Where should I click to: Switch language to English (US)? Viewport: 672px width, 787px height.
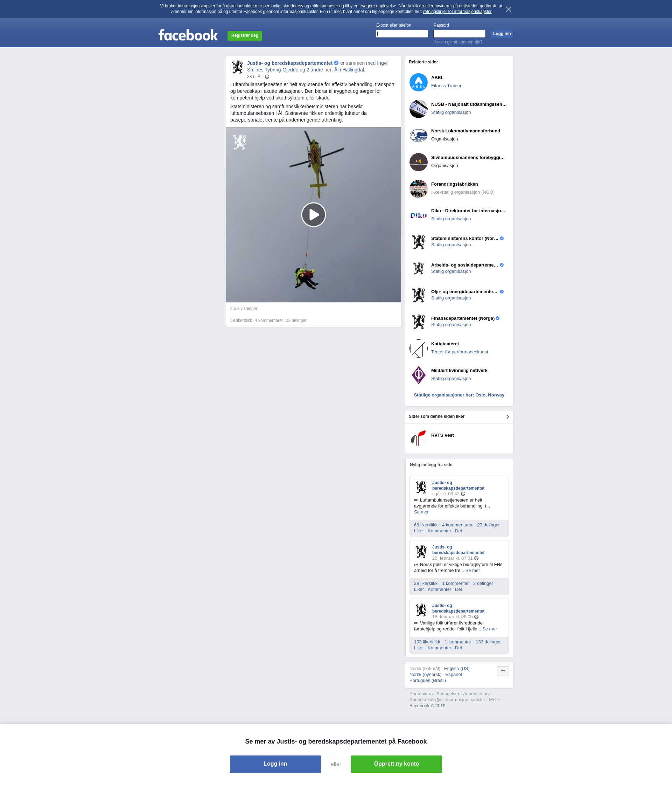[x=457, y=669]
